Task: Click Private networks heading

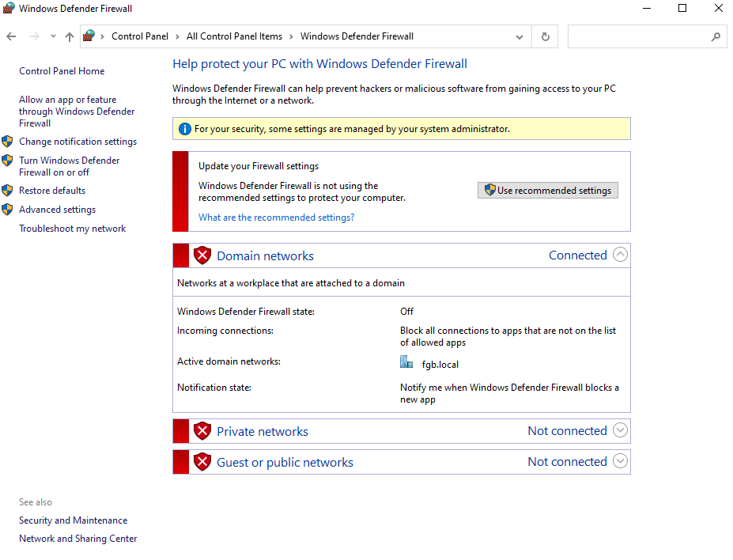Action: pos(263,431)
